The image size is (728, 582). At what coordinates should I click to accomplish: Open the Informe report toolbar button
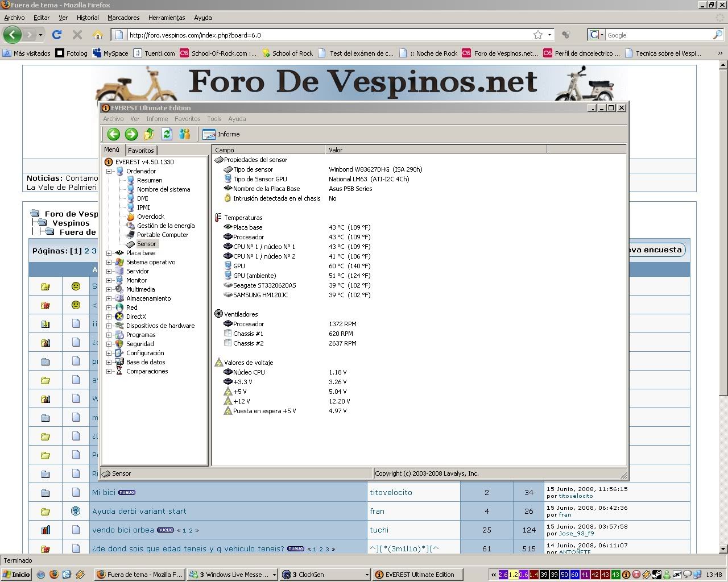tap(221, 134)
